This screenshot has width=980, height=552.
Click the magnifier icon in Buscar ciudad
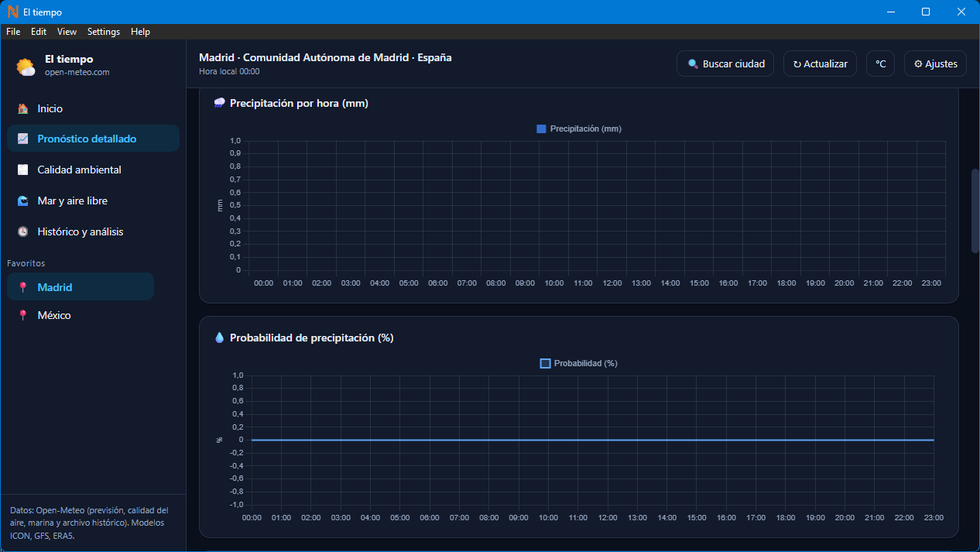point(693,64)
